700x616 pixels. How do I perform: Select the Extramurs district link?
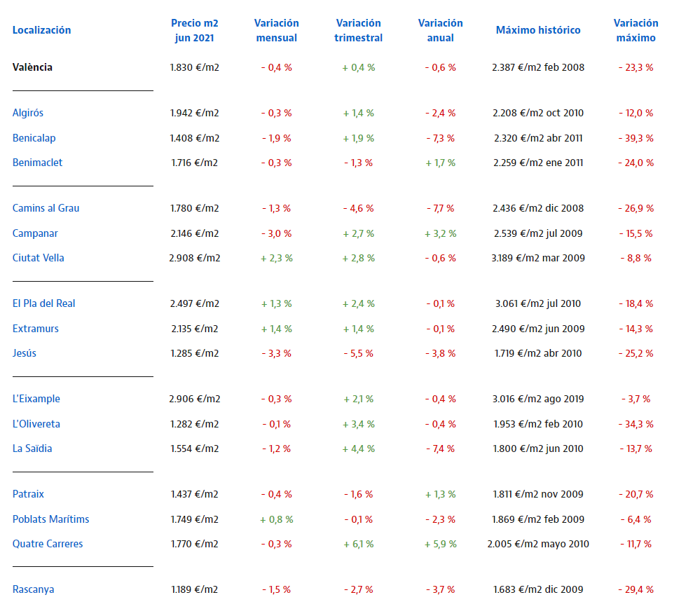(36, 329)
